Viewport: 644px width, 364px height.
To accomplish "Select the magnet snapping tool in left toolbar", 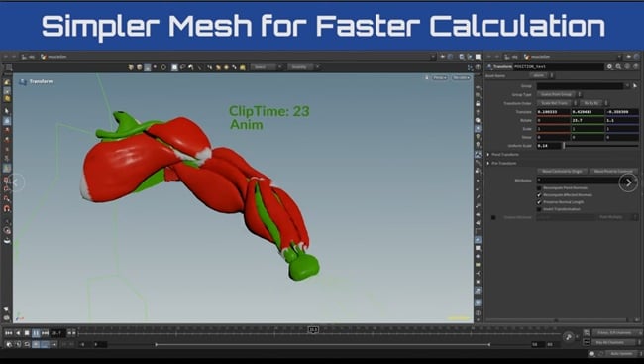I will (x=7, y=208).
